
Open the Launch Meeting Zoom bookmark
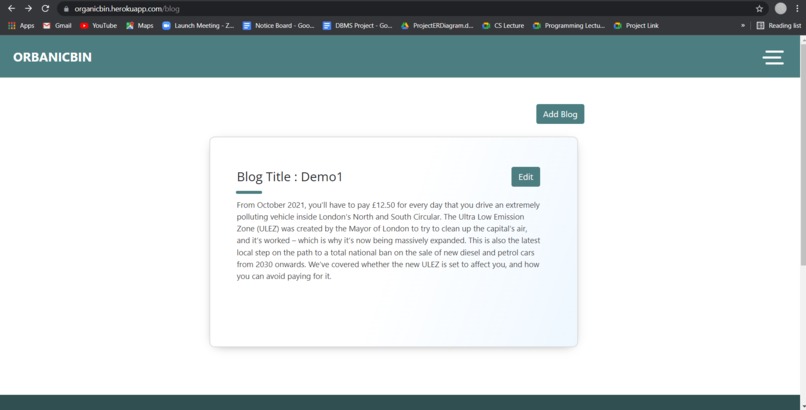pos(198,26)
